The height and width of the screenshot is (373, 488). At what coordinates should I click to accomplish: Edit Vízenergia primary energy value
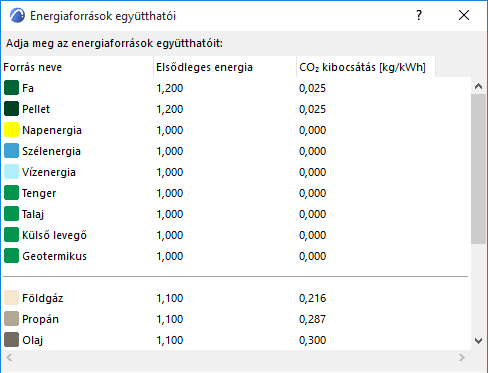click(170, 172)
